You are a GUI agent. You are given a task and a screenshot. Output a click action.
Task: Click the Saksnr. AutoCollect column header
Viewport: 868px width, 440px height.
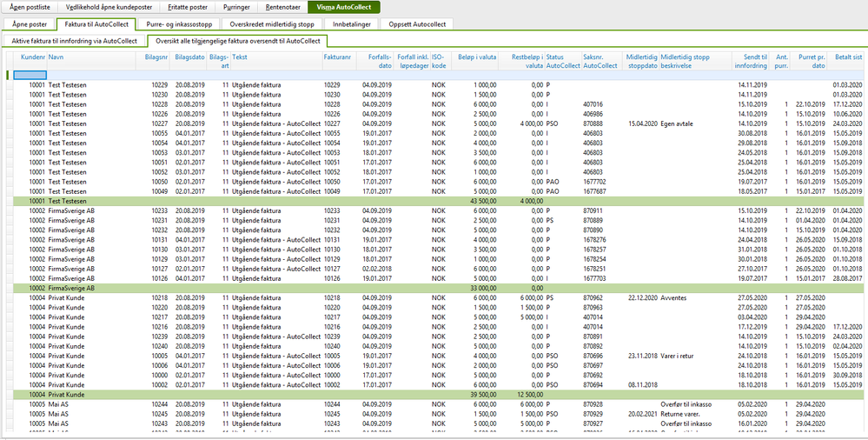603,61
